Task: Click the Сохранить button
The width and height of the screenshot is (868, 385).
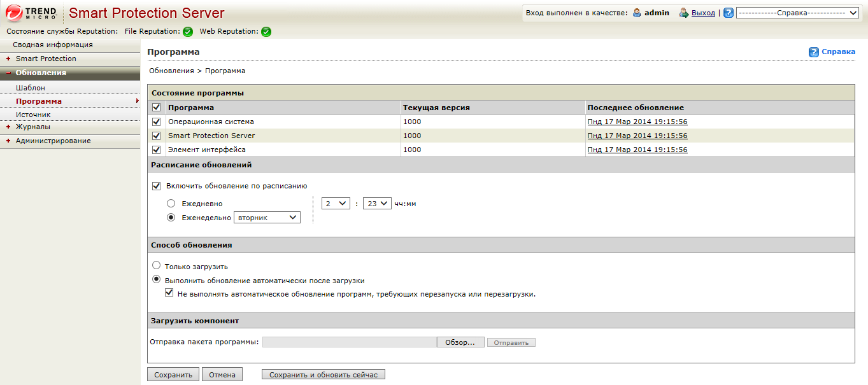Action: tap(173, 375)
